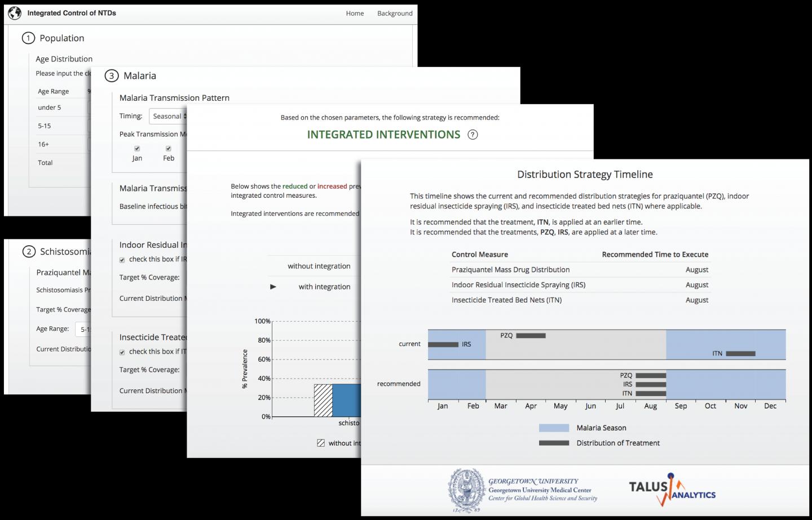Click the circled 3 next to Malaria
The width and height of the screenshot is (812, 520).
point(112,75)
